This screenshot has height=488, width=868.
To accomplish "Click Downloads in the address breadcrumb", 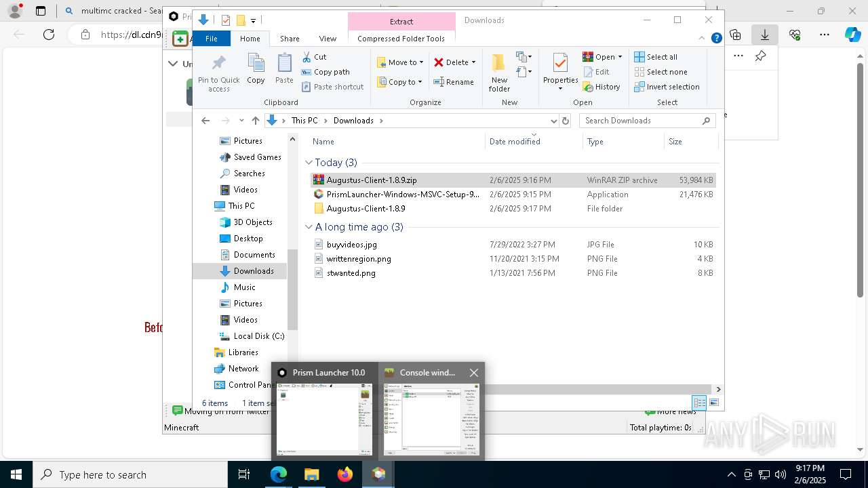I will tap(353, 121).
